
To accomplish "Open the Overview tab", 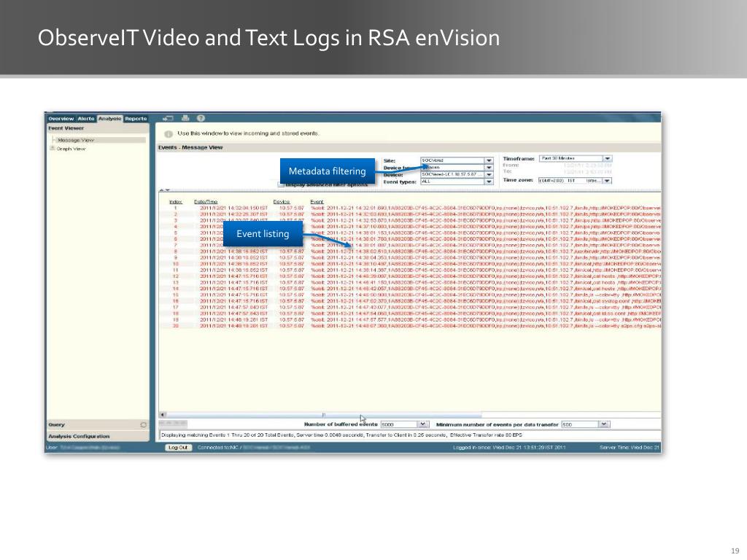I will 61,119.
